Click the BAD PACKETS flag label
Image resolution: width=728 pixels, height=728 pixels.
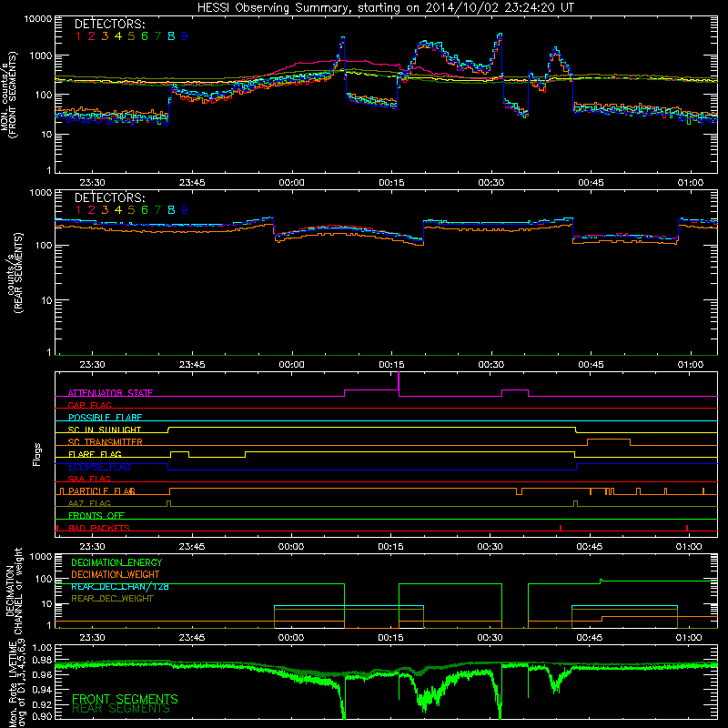pos(99,528)
